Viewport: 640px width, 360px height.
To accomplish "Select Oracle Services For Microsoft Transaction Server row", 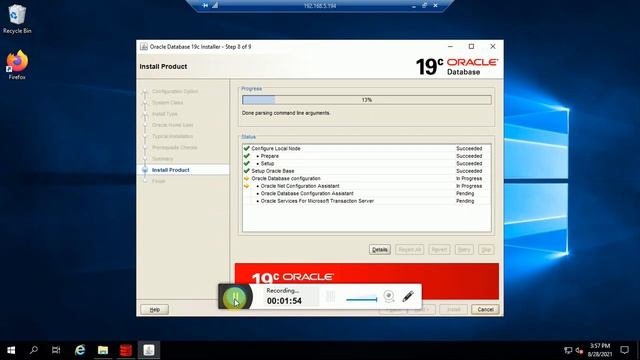I will tap(367, 201).
